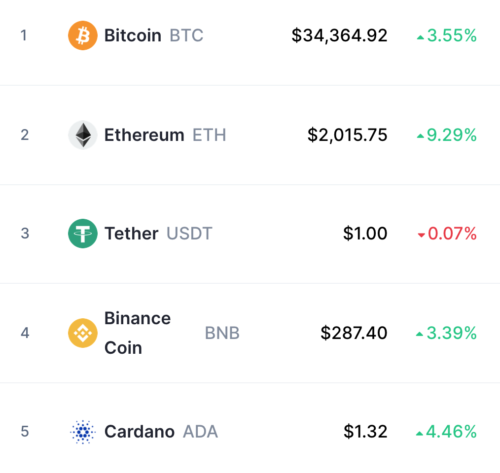The width and height of the screenshot is (500, 473).
Task: Click the $34,364.92 Bitcoin price
Action: click(x=339, y=35)
